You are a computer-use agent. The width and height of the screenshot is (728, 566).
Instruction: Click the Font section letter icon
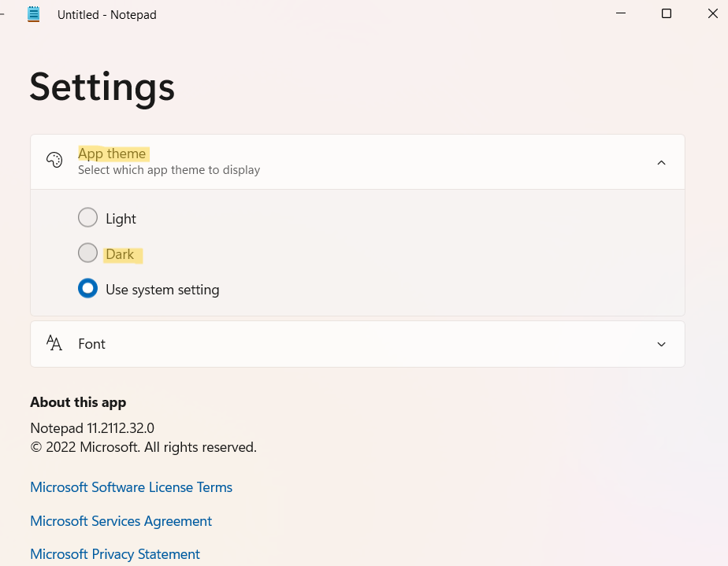click(x=54, y=343)
